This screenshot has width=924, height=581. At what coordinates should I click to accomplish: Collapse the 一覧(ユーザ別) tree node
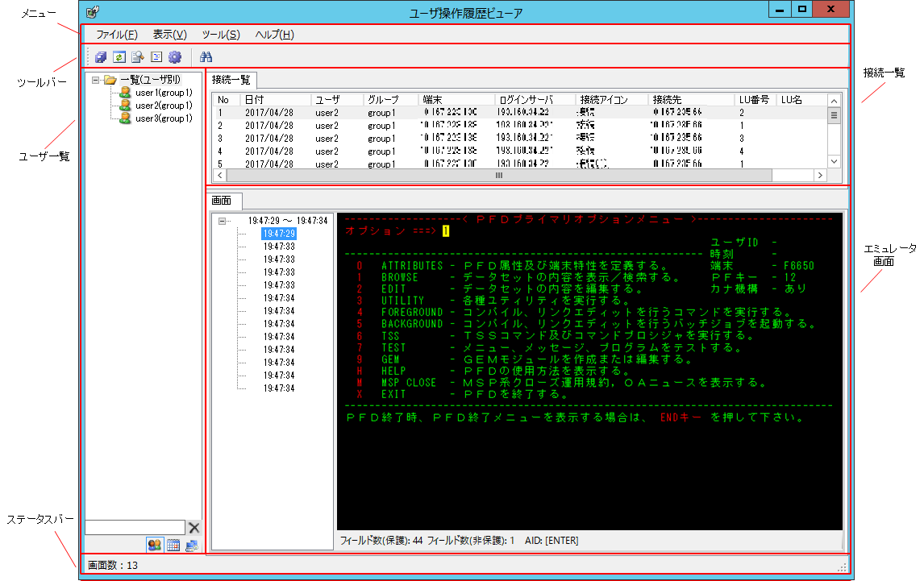pyautogui.click(x=95, y=80)
